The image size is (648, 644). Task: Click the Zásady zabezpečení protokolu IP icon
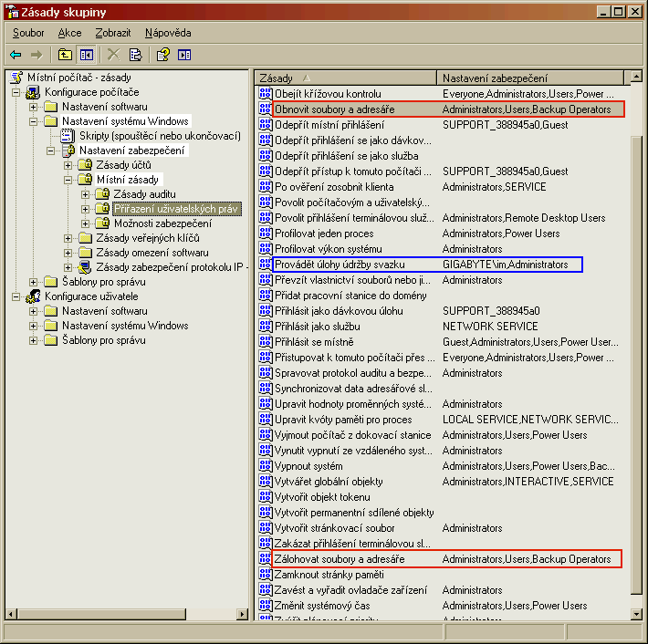85,267
